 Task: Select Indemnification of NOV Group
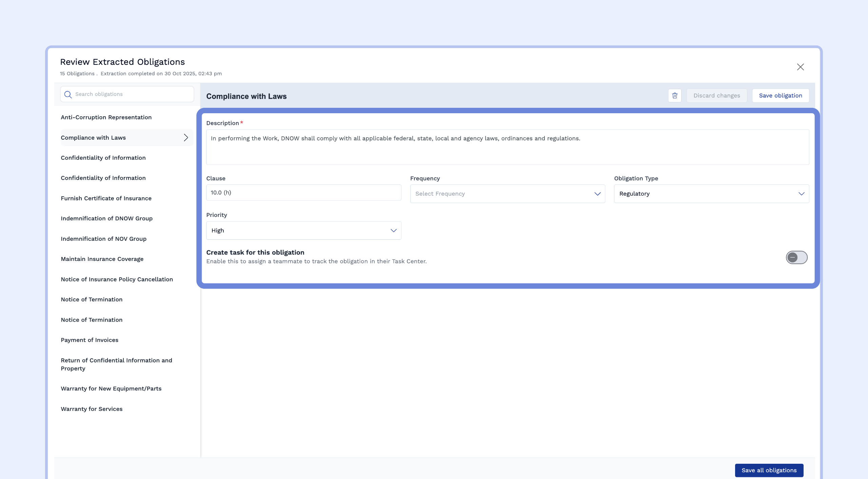pos(103,239)
